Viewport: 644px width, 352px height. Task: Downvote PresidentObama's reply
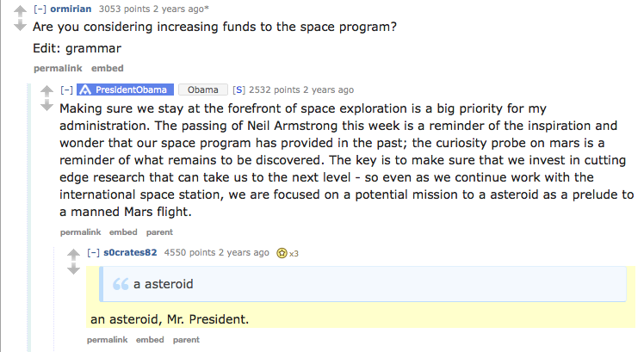click(46, 107)
